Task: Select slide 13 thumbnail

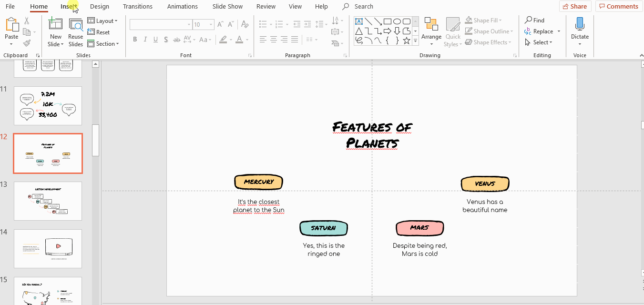Action: click(x=48, y=201)
